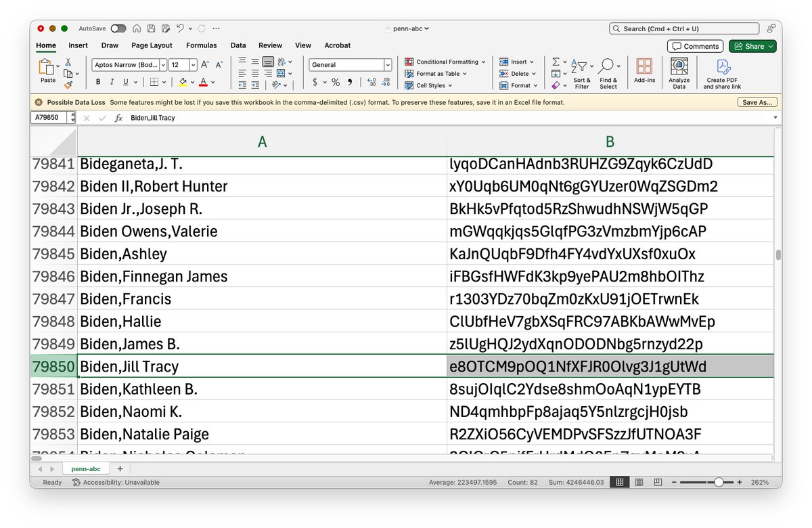This screenshot has width=812, height=528.
Task: Open the font size 12 dropdown
Action: 193,65
